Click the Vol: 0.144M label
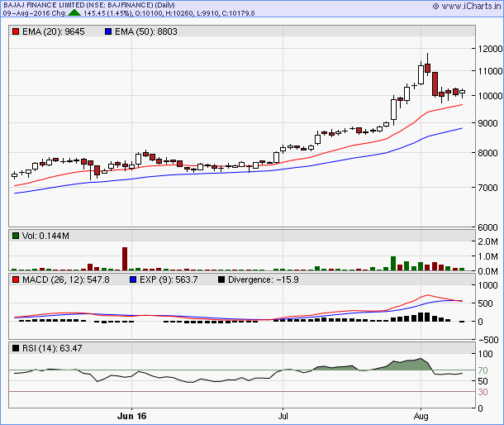504x425 pixels. (x=45, y=236)
